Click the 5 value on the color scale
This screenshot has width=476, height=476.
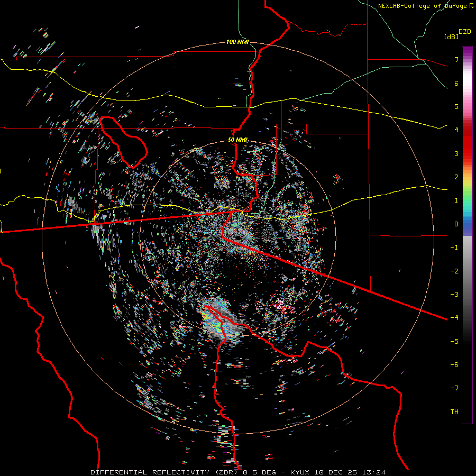point(456,106)
